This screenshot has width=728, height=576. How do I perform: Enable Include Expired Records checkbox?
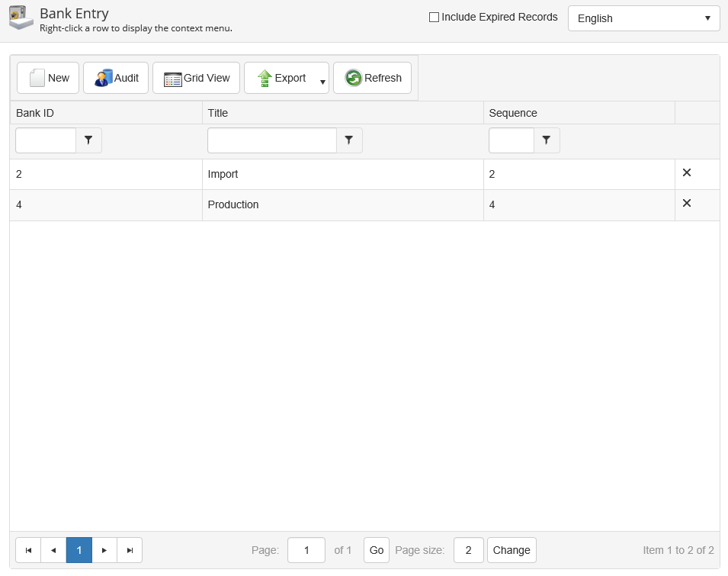(435, 18)
